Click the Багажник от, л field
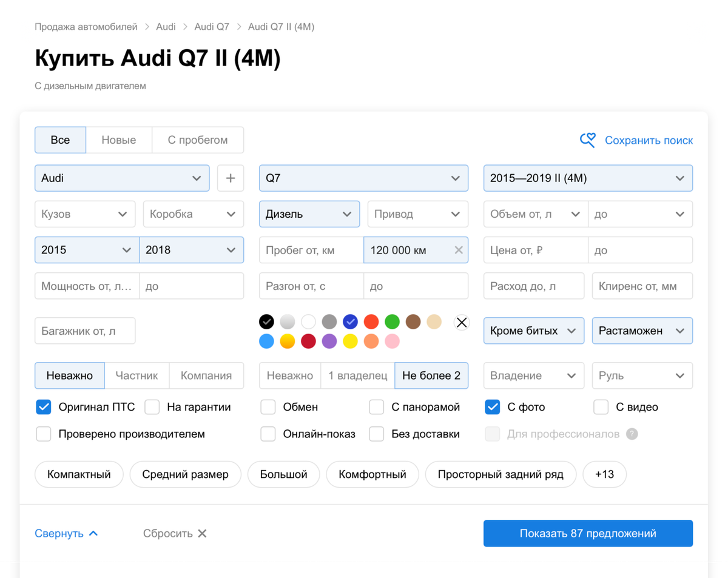The width and height of the screenshot is (728, 578). point(85,331)
